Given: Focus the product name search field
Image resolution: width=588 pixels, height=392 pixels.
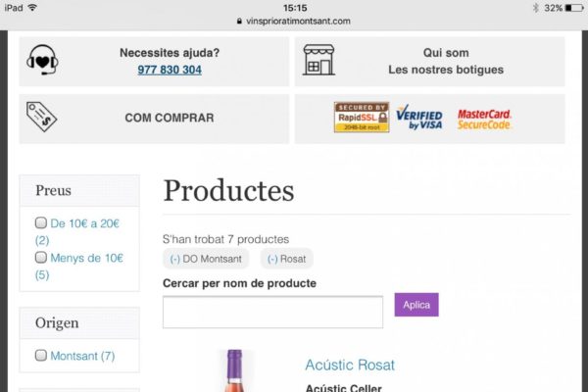Looking at the screenshot, I should [x=272, y=312].
